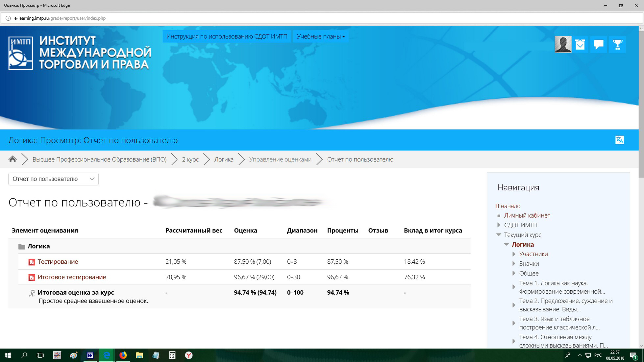Expand Тема 1 navigation node

pyautogui.click(x=514, y=287)
